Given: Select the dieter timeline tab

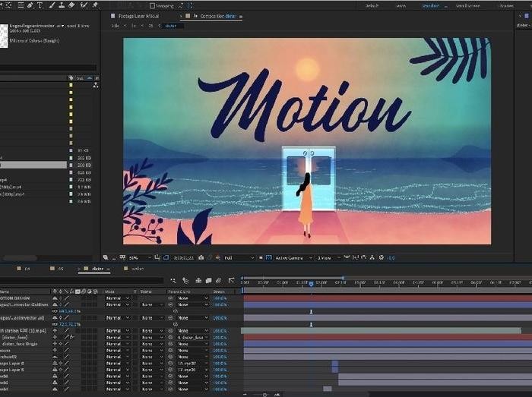Looking at the screenshot, I should pyautogui.click(x=98, y=269).
